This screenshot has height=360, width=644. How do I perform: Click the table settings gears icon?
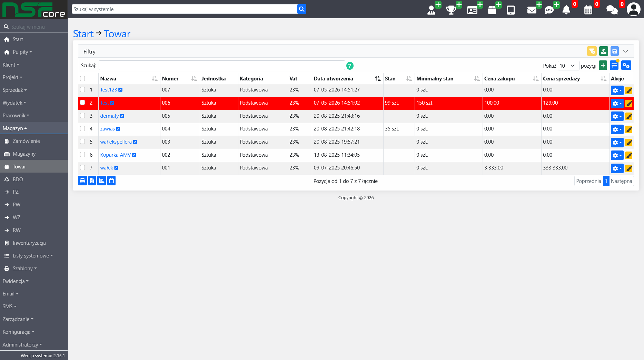pyautogui.click(x=626, y=65)
